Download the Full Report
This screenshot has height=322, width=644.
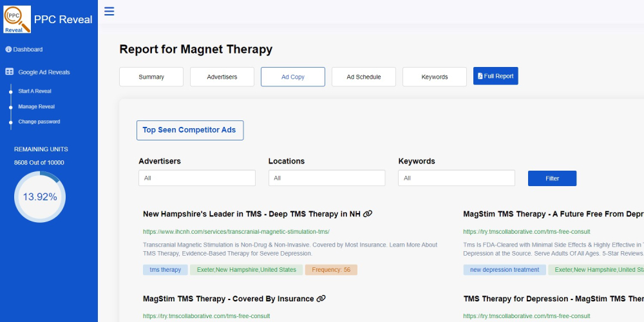tap(495, 76)
